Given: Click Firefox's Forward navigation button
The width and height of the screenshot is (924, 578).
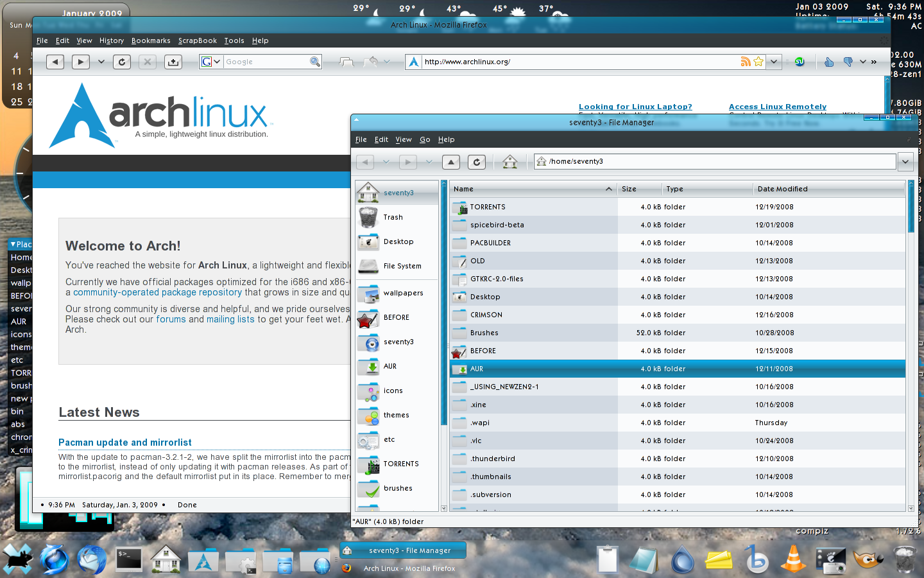Looking at the screenshot, I should 80,62.
